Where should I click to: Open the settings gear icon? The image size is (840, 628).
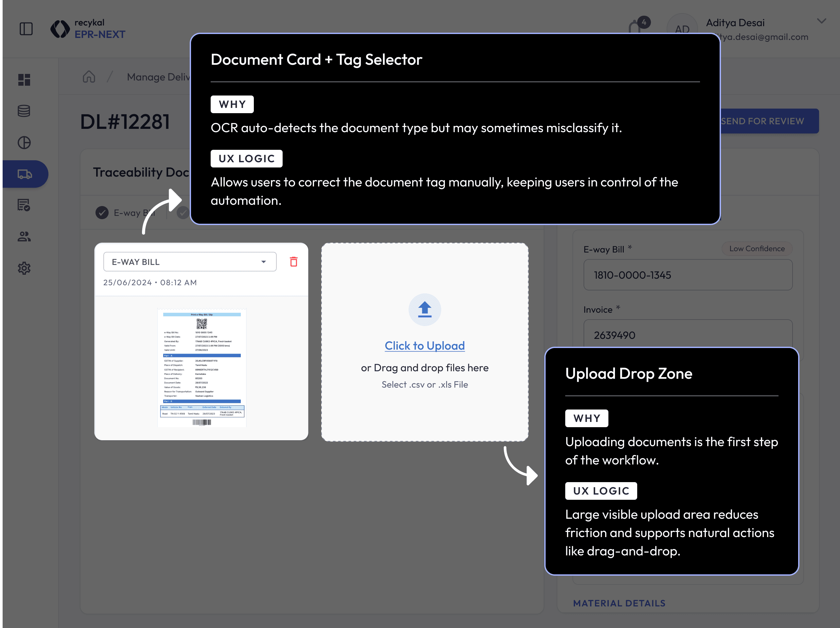pyautogui.click(x=24, y=269)
